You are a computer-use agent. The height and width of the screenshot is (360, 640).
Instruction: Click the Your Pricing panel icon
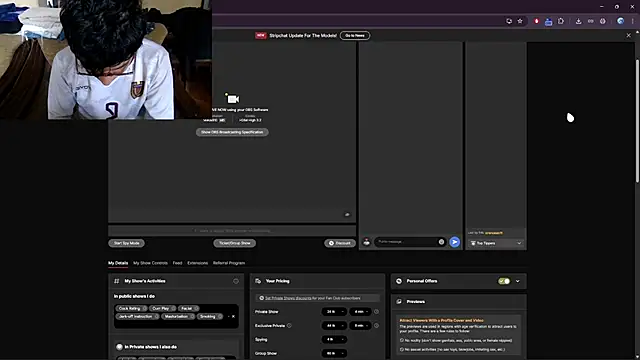(258, 281)
